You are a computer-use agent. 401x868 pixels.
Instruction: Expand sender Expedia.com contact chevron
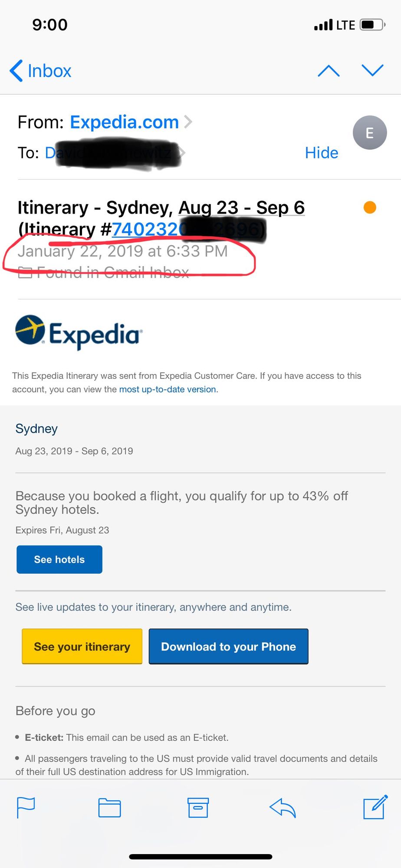(188, 122)
